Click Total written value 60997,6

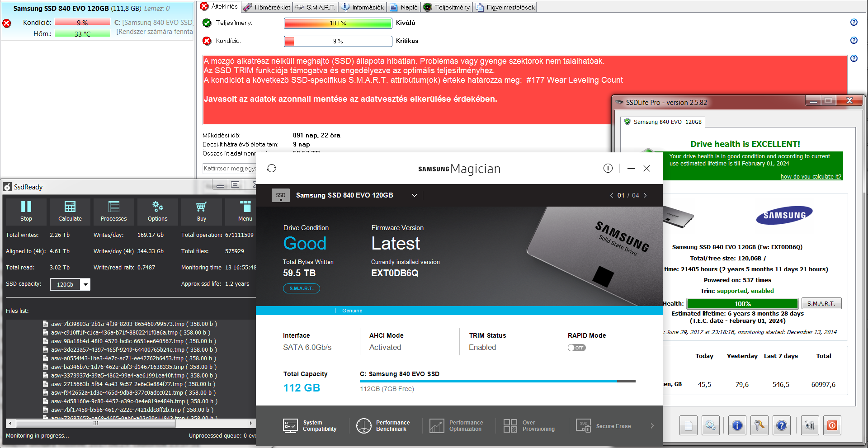pyautogui.click(x=823, y=385)
